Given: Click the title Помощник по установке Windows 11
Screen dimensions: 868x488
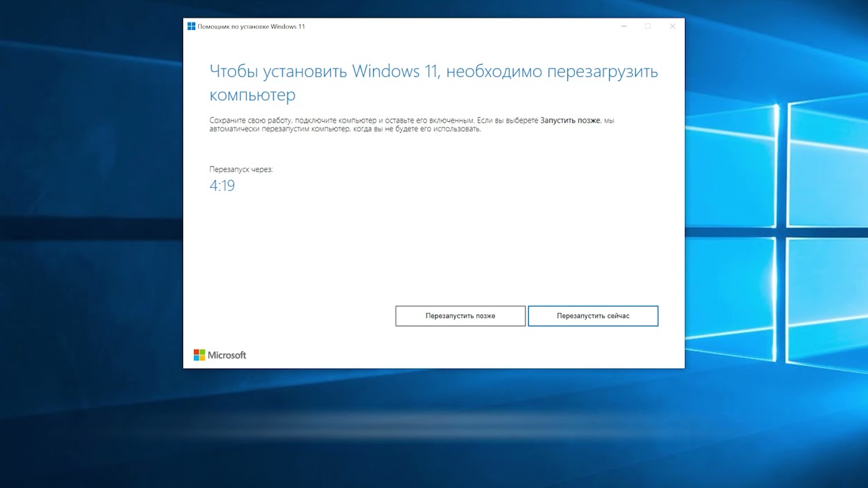Looking at the screenshot, I should (251, 26).
